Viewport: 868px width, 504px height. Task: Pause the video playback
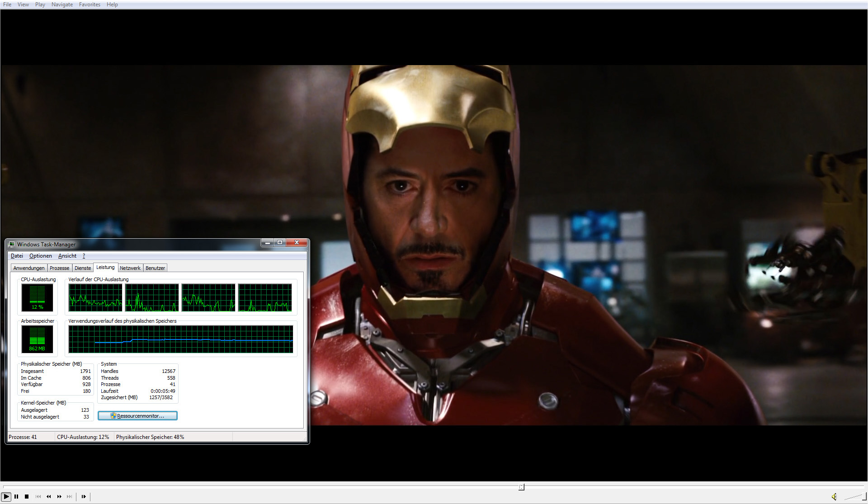[16, 496]
